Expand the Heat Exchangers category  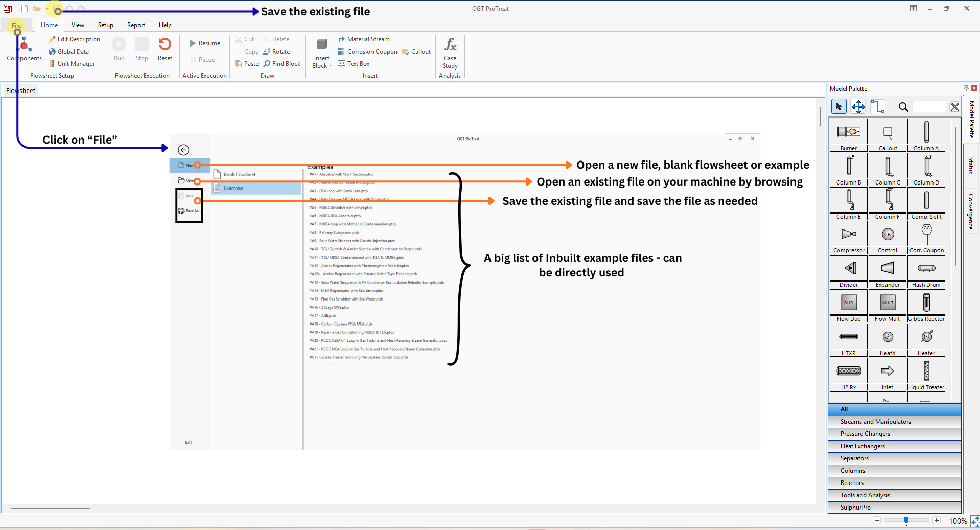click(x=894, y=446)
